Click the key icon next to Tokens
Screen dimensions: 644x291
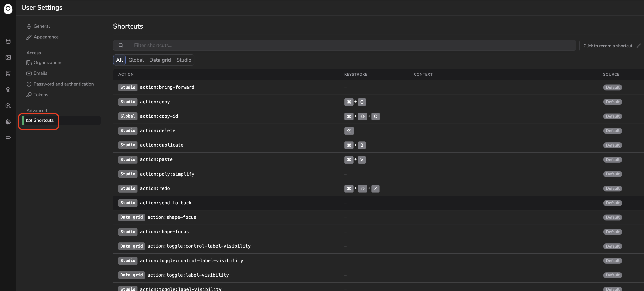tap(29, 95)
